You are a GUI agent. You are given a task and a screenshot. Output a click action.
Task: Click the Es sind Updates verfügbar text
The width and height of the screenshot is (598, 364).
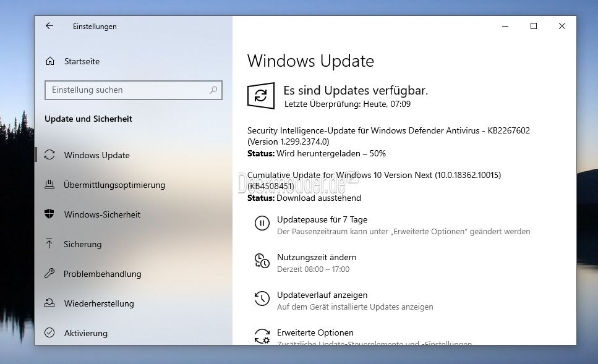coord(356,90)
